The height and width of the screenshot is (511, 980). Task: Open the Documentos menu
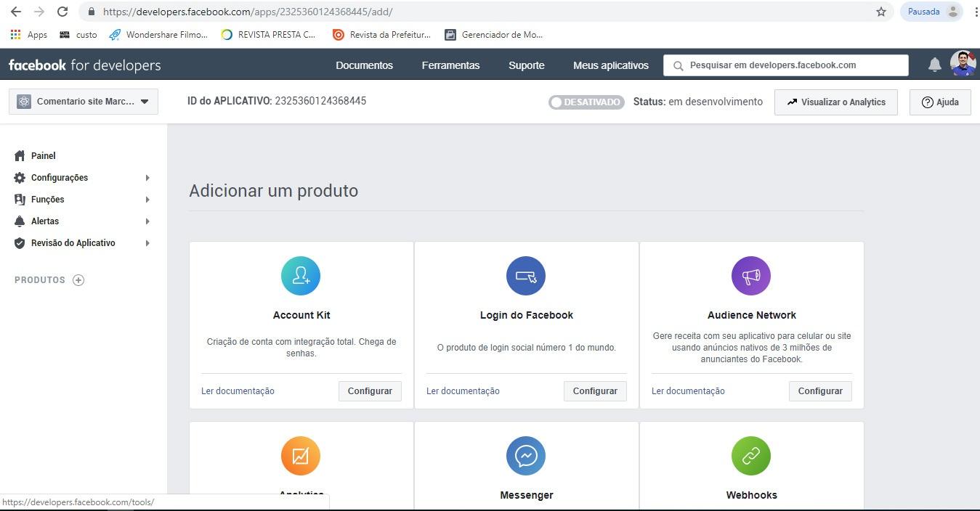(364, 65)
